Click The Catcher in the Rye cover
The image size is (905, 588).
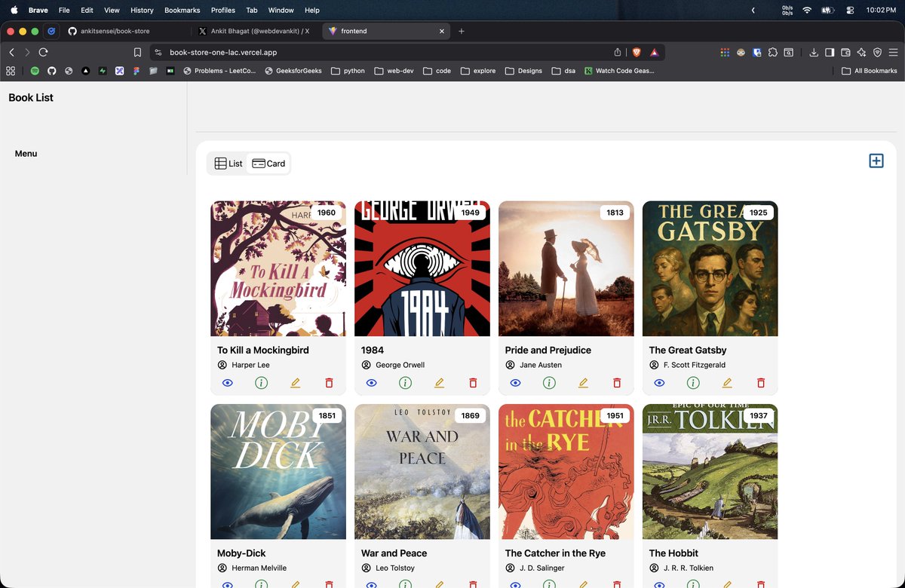click(566, 472)
